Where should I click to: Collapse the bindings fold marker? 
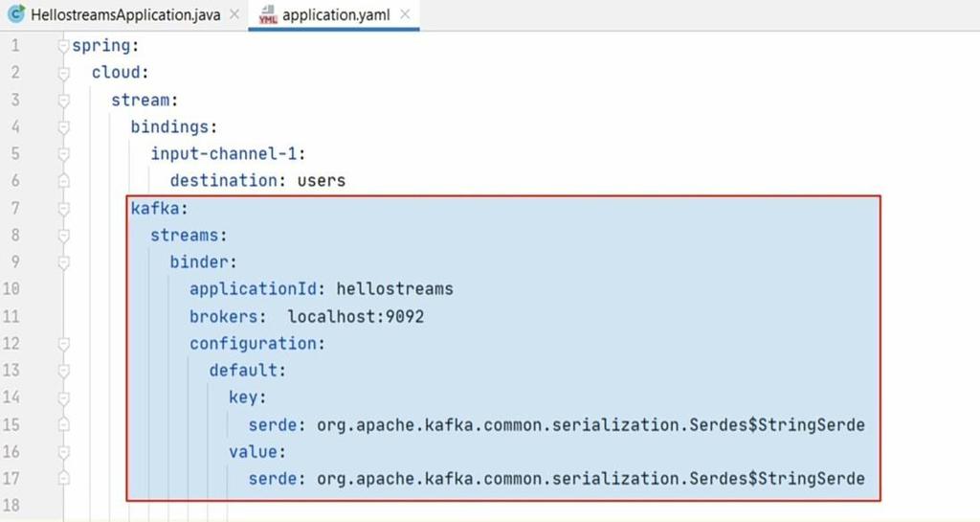coord(63,126)
